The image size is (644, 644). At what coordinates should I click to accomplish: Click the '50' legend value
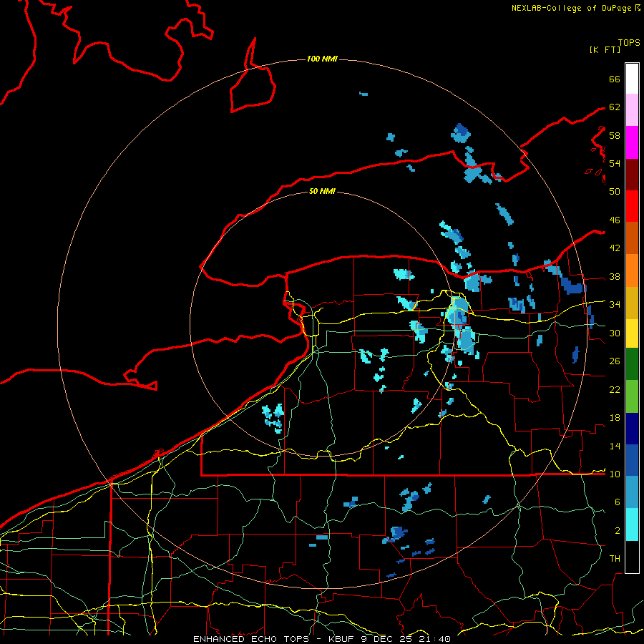pos(615,192)
